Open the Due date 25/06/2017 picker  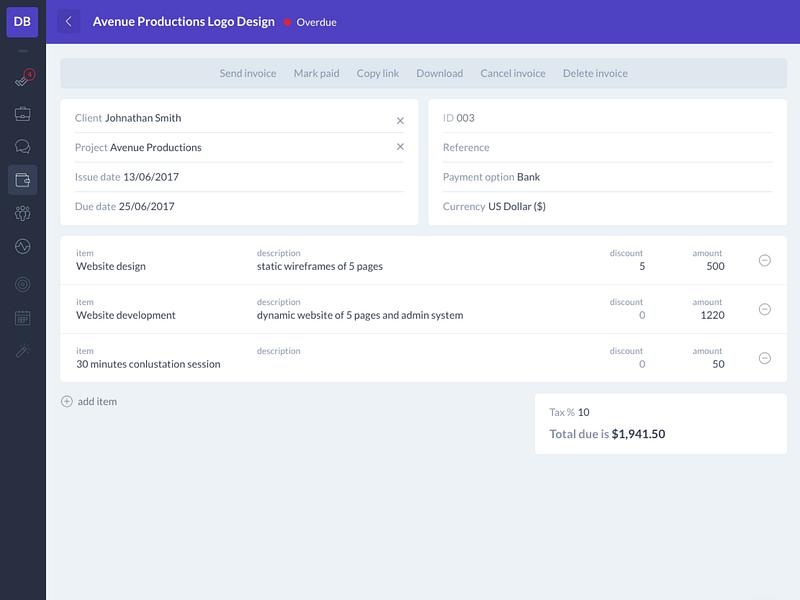point(239,207)
